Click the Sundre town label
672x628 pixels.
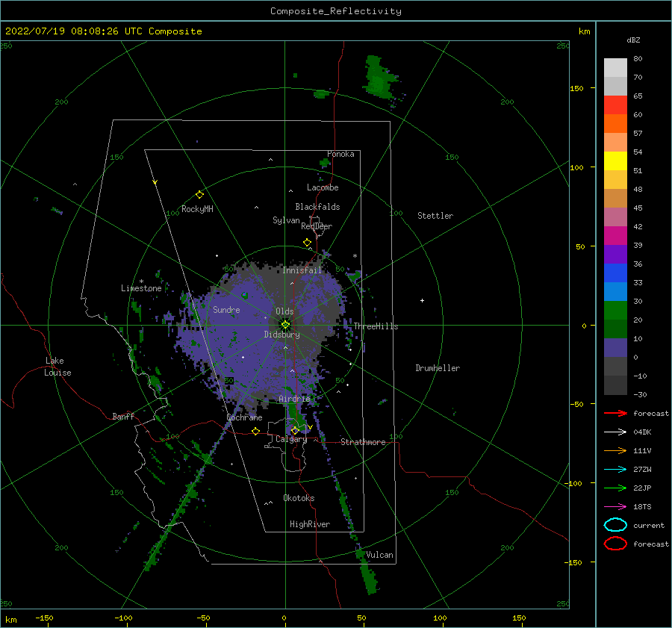coord(226,309)
